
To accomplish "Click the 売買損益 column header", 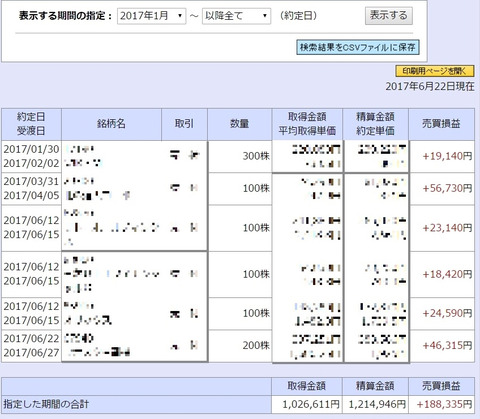I will point(441,124).
